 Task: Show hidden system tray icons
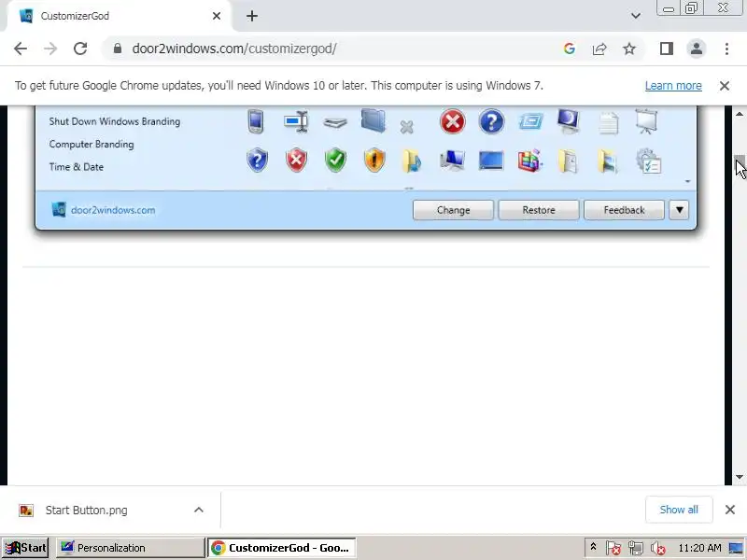(593, 547)
